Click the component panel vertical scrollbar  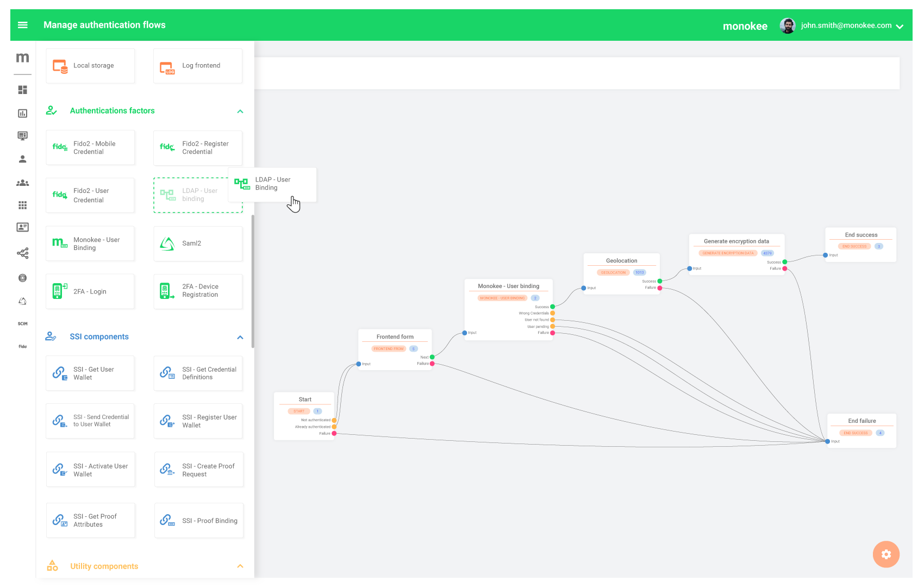coord(253,282)
